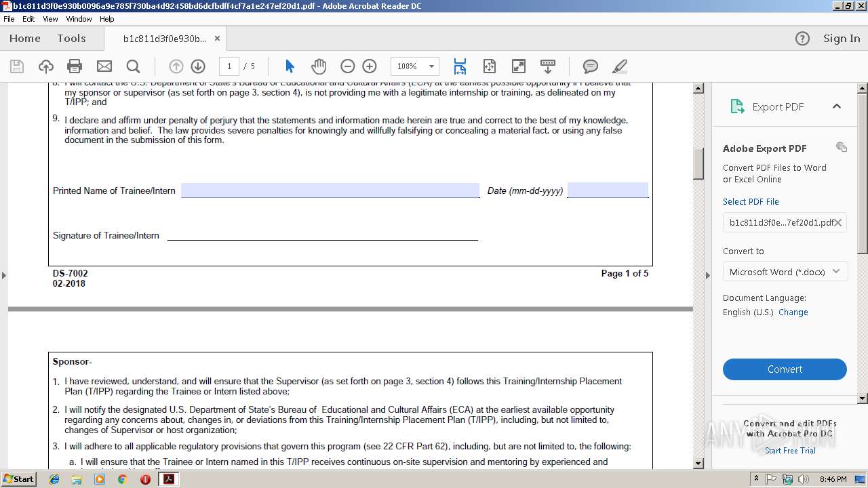Click the Convert button
The image size is (868, 488).
click(x=785, y=369)
